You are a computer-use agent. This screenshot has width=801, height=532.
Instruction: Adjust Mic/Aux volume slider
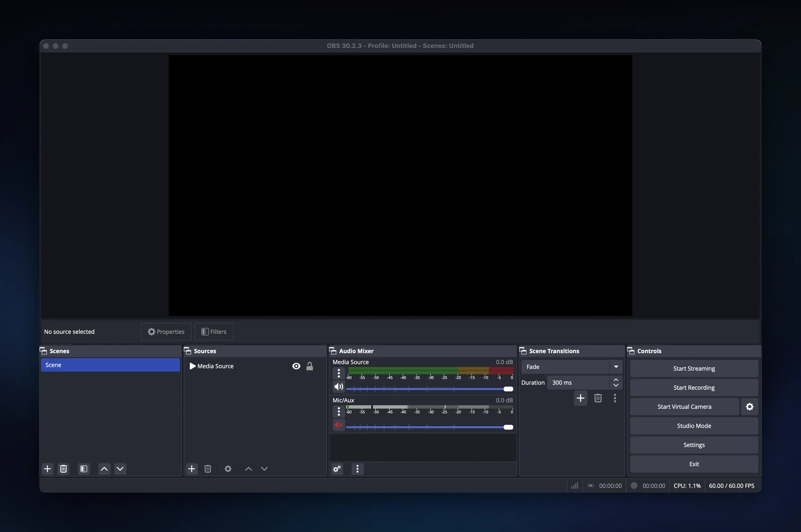click(x=430, y=427)
